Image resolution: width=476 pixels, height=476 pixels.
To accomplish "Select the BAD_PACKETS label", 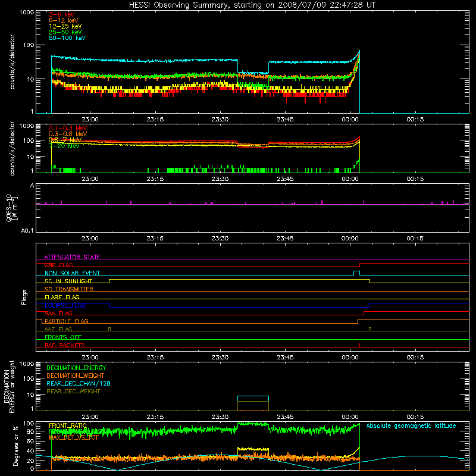I will (65, 345).
